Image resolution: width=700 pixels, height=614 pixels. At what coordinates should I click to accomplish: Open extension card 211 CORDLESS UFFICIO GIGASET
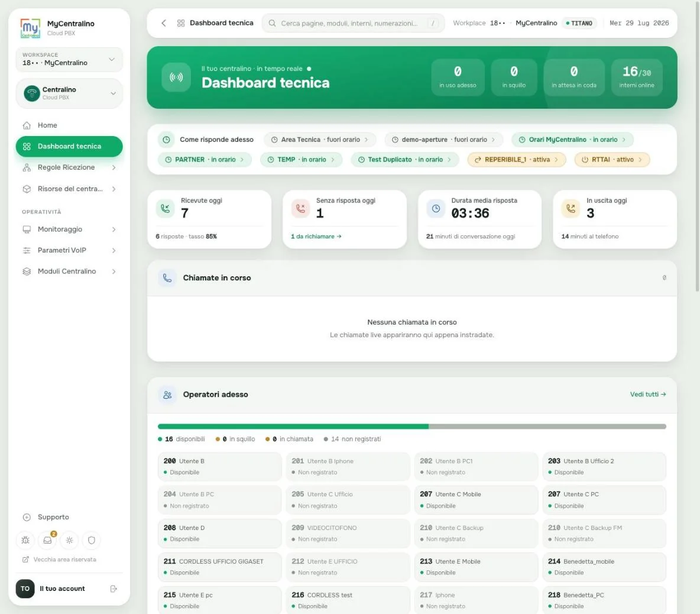[x=220, y=567]
